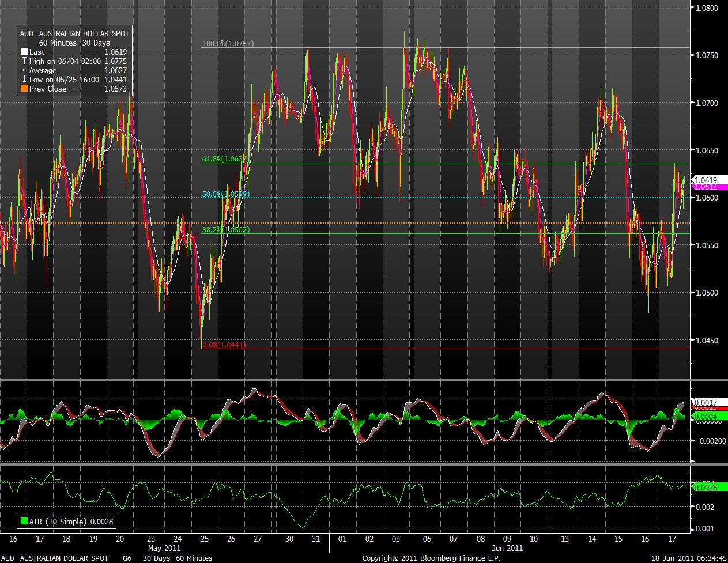Click the Low marker icon in legend
Image resolution: width=728 pixels, height=563 pixels.
click(24, 80)
